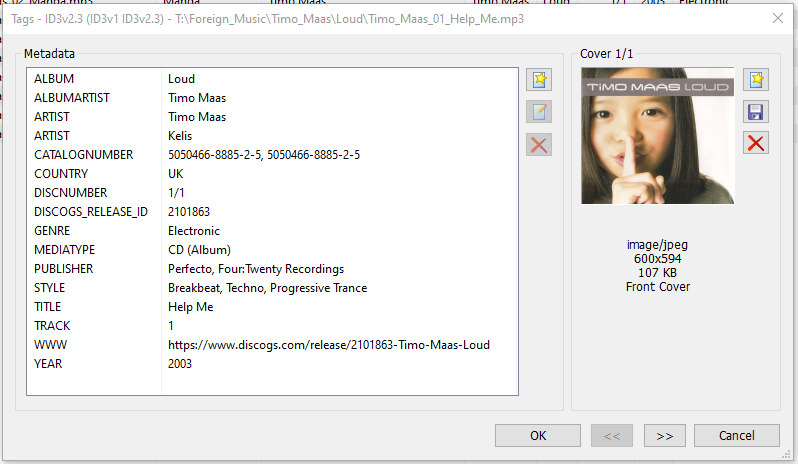Select the GENRE row label
Viewport: 798px width, 464px height.
(52, 230)
